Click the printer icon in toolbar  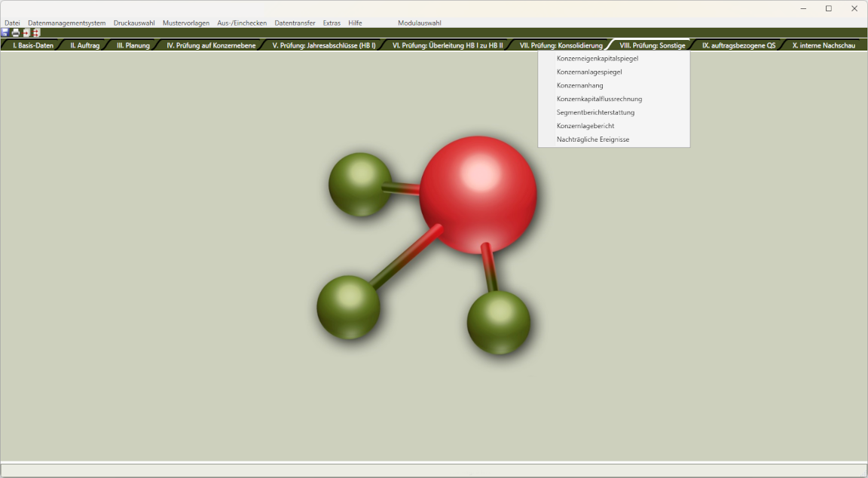16,33
